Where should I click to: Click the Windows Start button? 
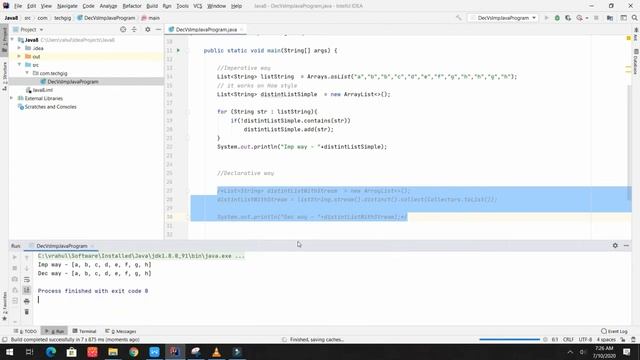(x=9, y=352)
